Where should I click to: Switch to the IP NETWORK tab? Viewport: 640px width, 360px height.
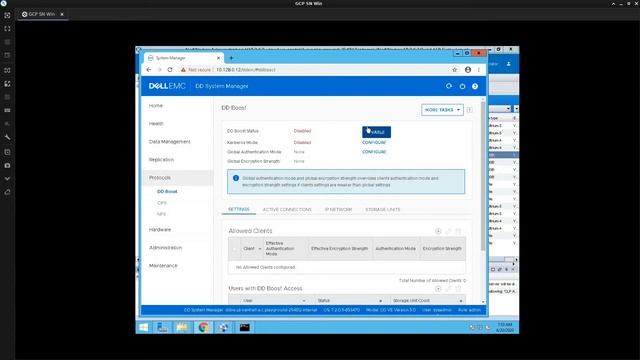[x=338, y=209]
